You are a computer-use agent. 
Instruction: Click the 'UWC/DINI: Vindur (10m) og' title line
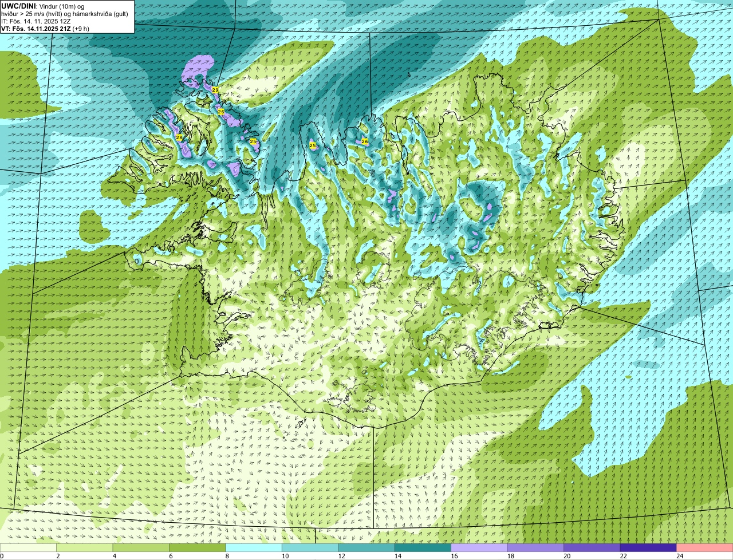42,6
